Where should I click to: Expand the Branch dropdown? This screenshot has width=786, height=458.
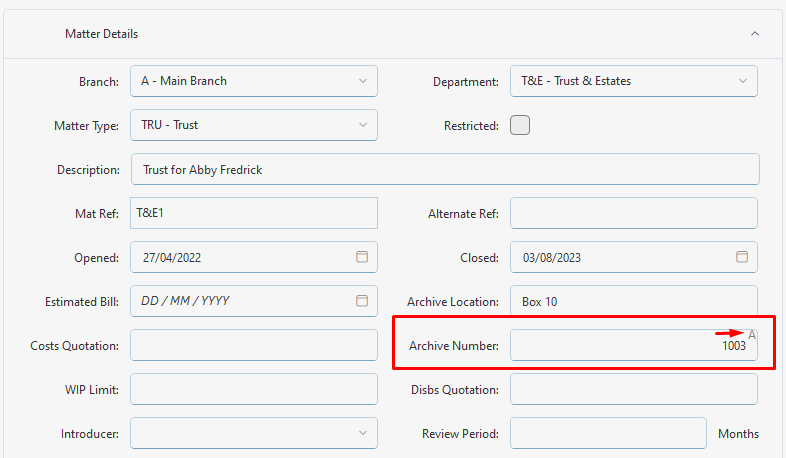coord(254,81)
